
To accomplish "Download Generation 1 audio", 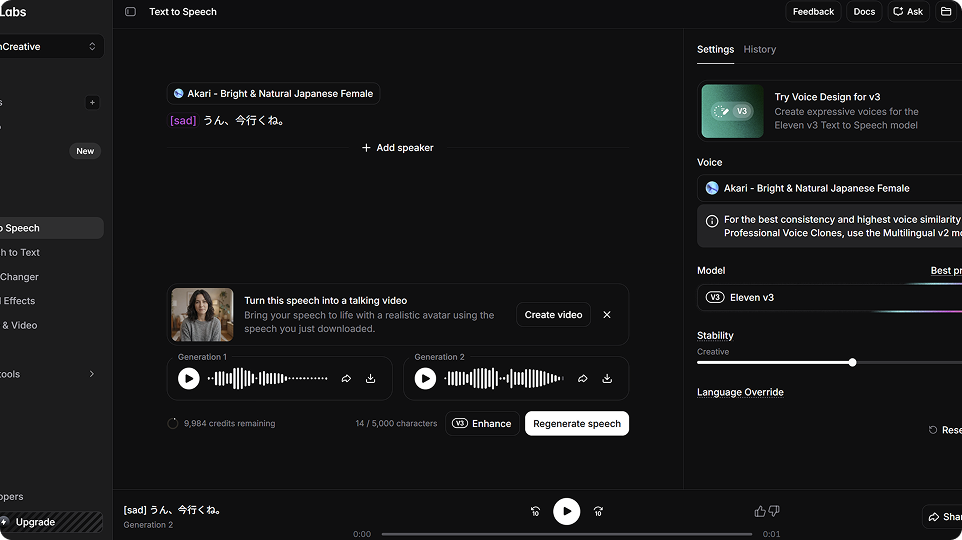I will click(371, 379).
